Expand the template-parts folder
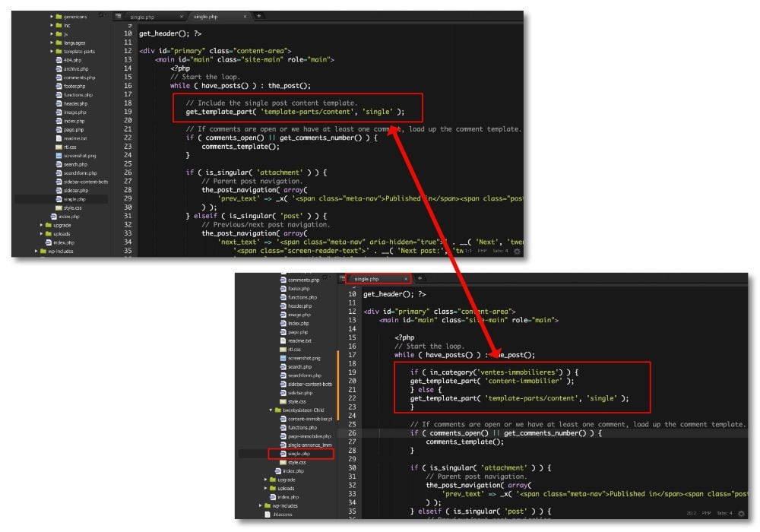Viewport: 760px width, 532px height. click(x=52, y=51)
